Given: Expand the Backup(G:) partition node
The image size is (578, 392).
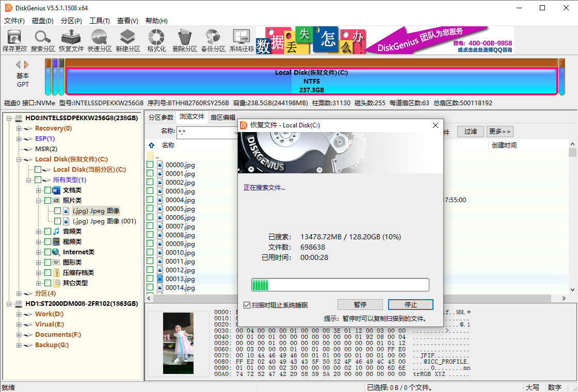Looking at the screenshot, I should pos(19,345).
